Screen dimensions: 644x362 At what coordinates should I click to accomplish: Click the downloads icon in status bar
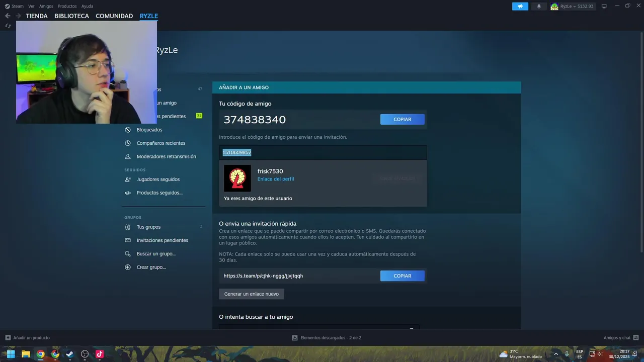[295, 337]
